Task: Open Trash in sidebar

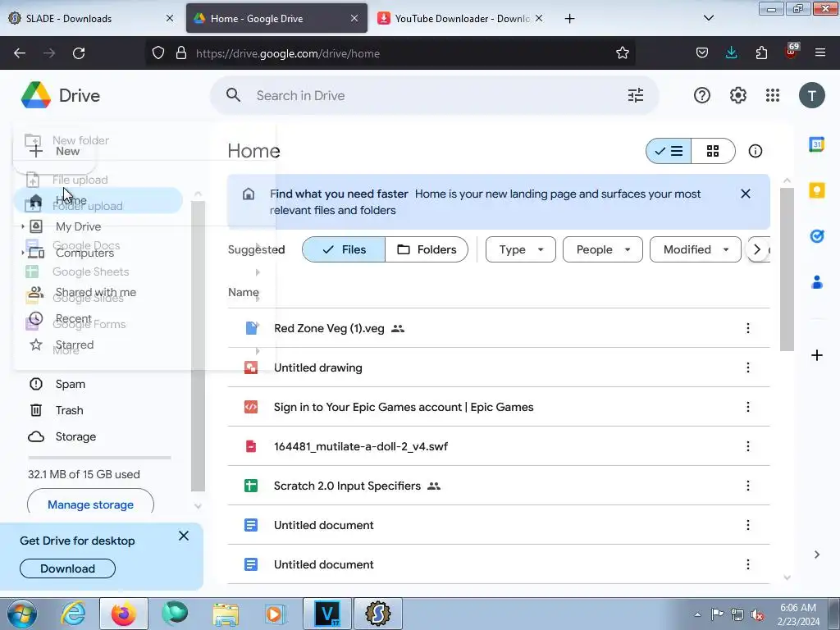Action: (x=69, y=410)
